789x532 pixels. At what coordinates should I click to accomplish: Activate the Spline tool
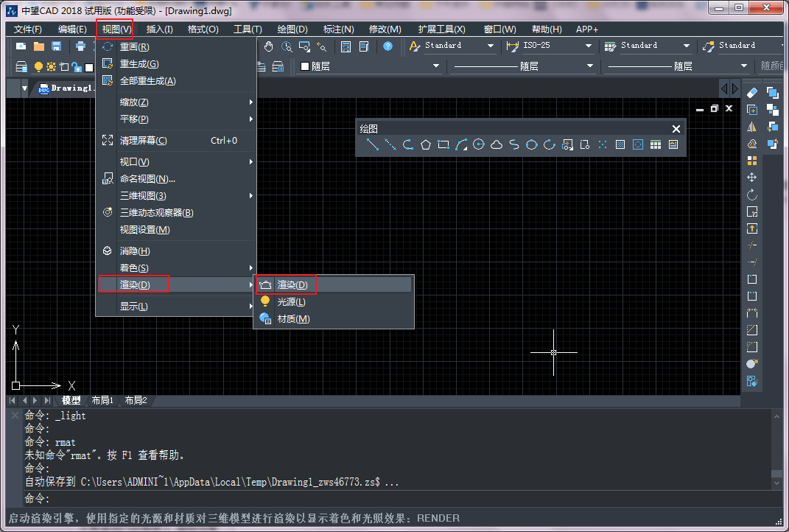click(x=513, y=145)
